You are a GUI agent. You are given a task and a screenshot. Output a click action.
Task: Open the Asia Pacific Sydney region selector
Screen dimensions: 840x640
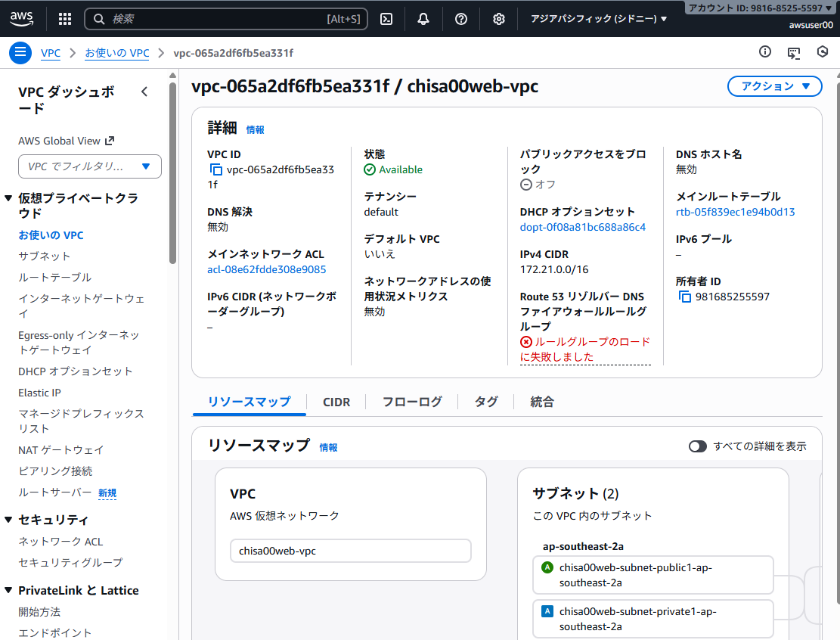[599, 19]
